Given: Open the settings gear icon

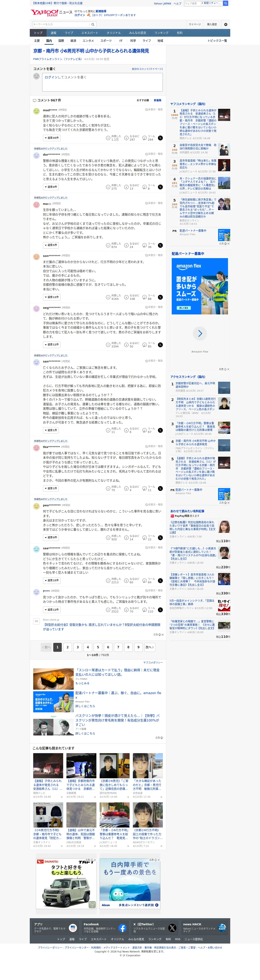Looking at the screenshot, I should (225, 24).
